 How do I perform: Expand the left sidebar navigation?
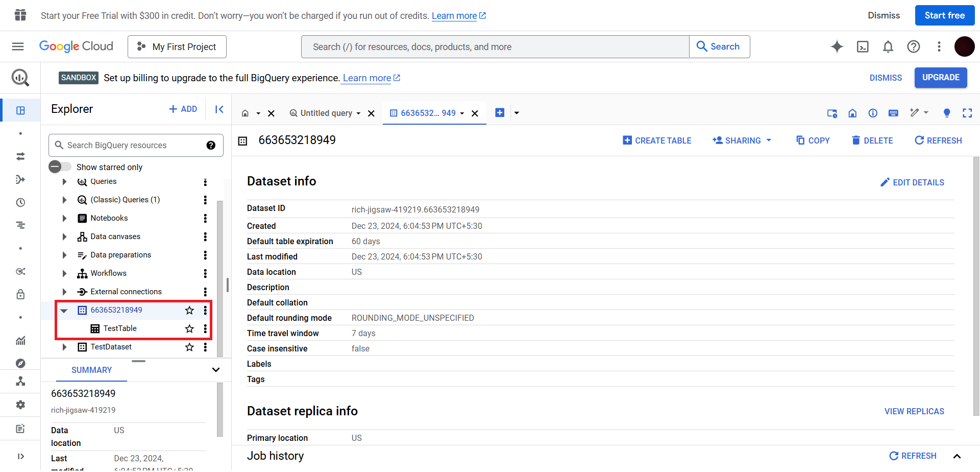20,456
